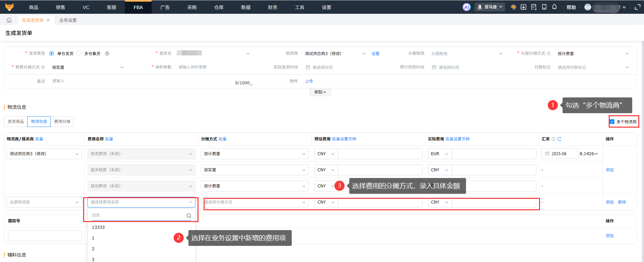Close the 生成发货单 tab

point(48,20)
